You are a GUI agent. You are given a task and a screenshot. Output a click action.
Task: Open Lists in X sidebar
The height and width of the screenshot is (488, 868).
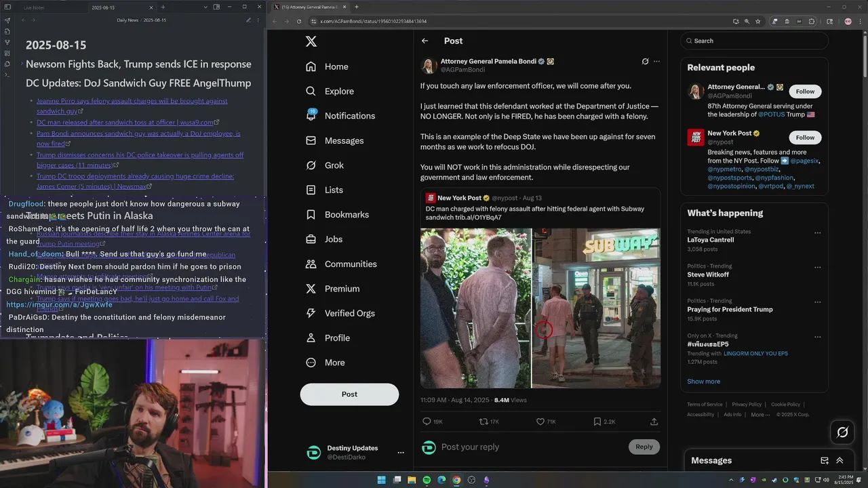pos(324,190)
